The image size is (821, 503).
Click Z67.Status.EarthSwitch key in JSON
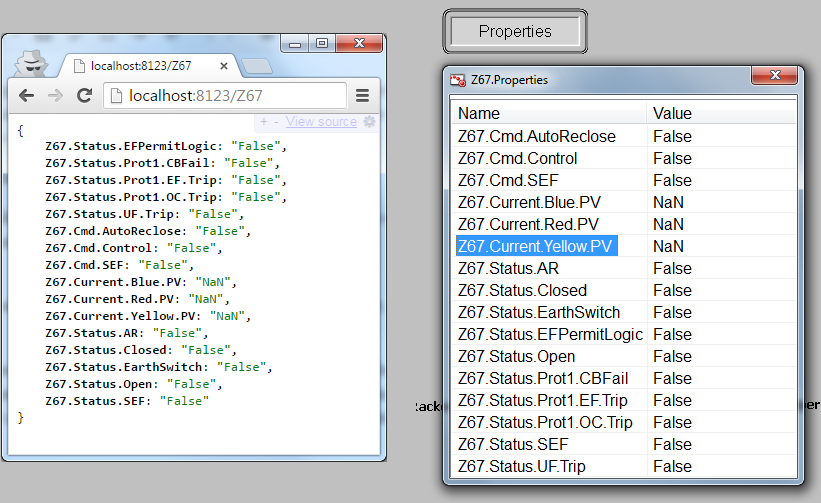[x=123, y=367]
